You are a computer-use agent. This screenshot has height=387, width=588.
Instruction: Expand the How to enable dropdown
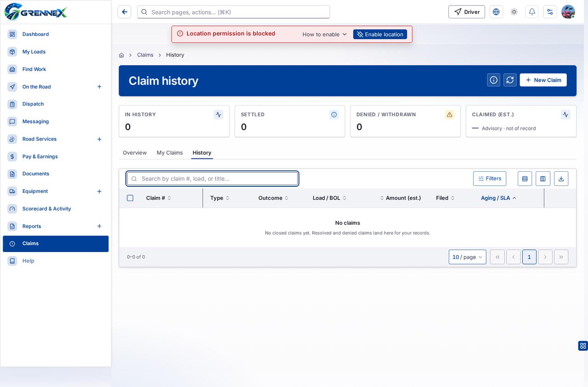325,34
